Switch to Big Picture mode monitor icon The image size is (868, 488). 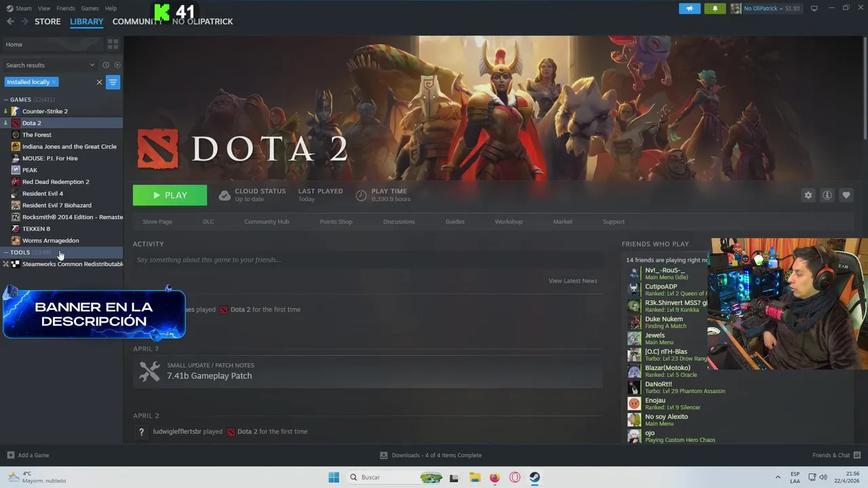coord(814,8)
